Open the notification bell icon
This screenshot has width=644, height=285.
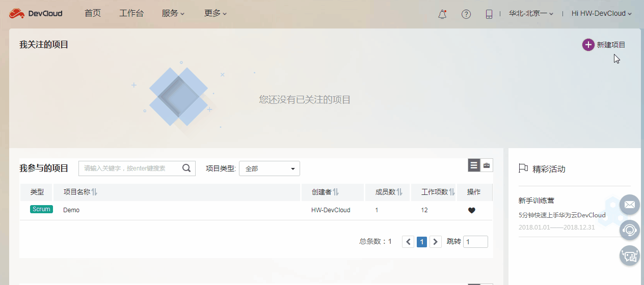(x=442, y=14)
